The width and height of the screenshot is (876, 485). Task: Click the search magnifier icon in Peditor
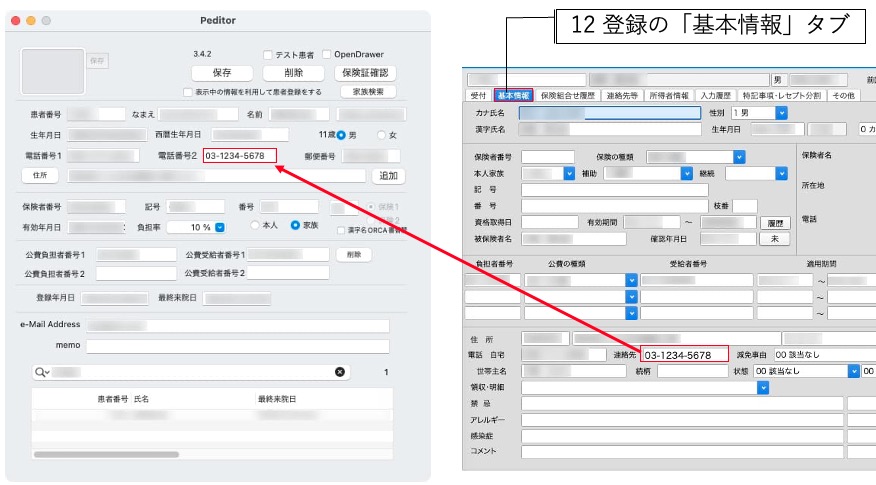tap(42, 372)
